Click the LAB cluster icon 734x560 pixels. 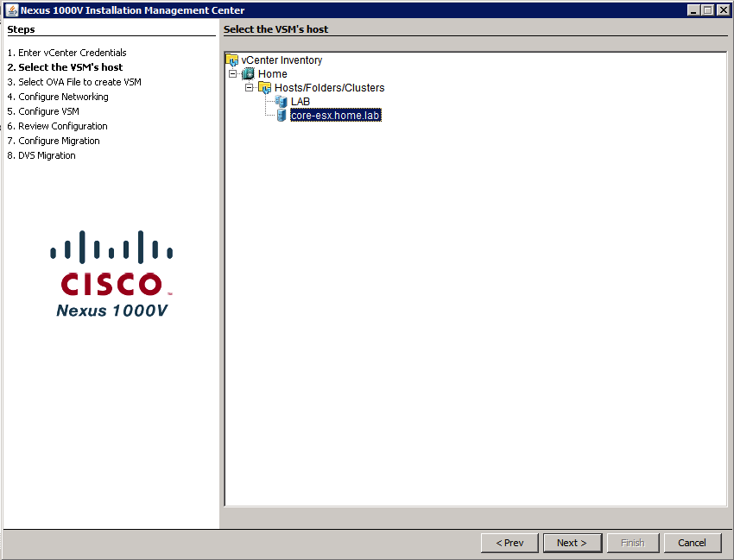pos(281,101)
